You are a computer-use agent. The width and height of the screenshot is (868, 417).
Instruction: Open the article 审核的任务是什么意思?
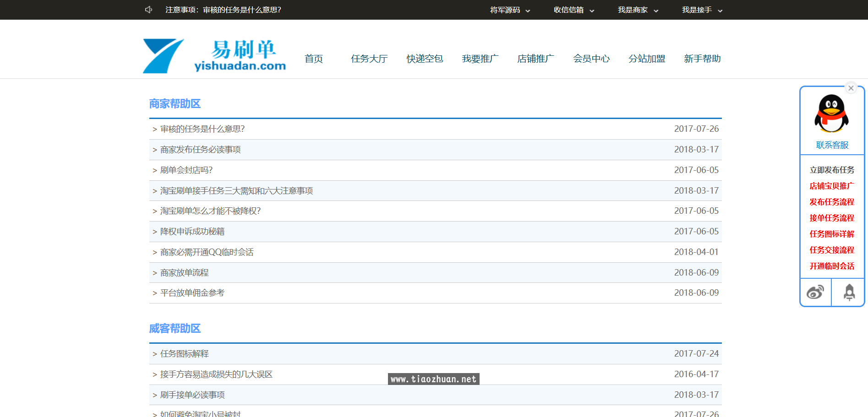pos(202,129)
